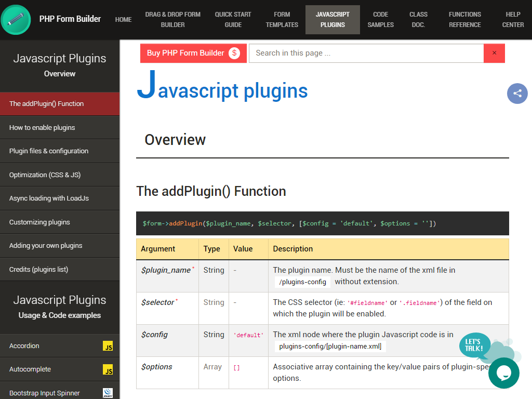Select the Javascript Plugins menu tab
Viewport: 532px width, 399px height.
coord(332,20)
